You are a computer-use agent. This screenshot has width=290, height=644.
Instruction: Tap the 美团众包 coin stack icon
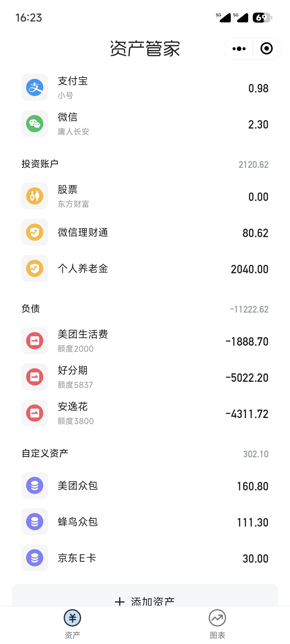pos(35,486)
